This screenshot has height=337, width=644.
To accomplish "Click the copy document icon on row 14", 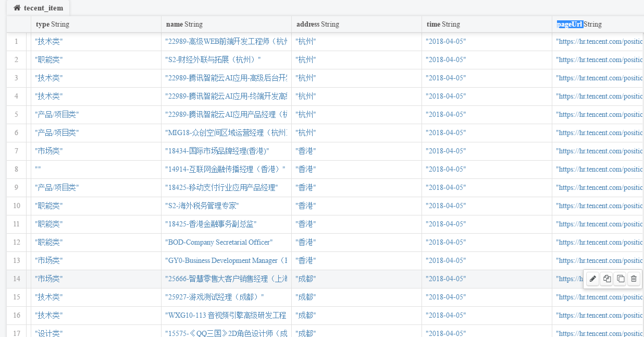I will 606,279.
